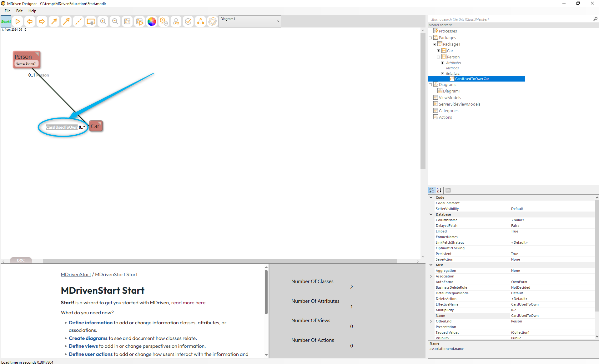Expand the Car class tree node

[x=438, y=51]
